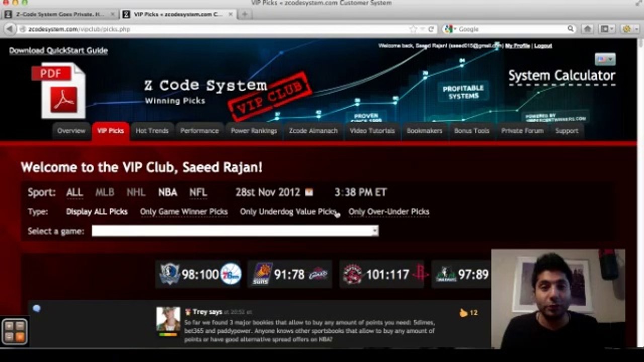Go back with the browser back arrow
This screenshot has width=644, height=362.
(x=10, y=29)
